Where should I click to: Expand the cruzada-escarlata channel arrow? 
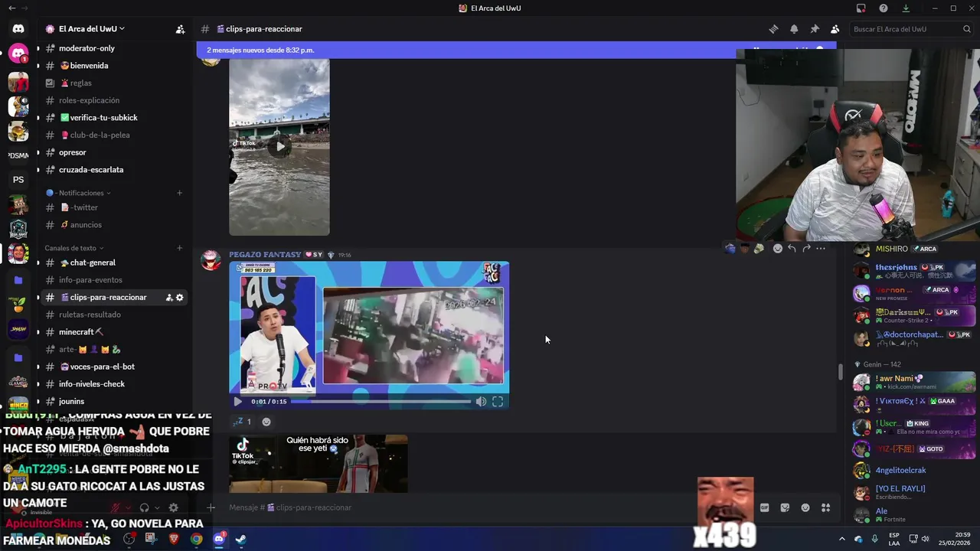click(38, 170)
